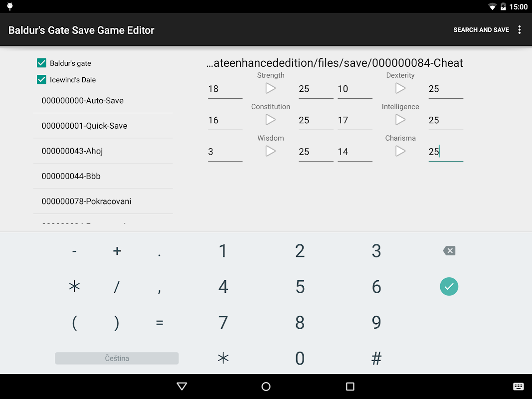
Task: Select the 000000000-Auto-Save entry
Action: pos(103,100)
